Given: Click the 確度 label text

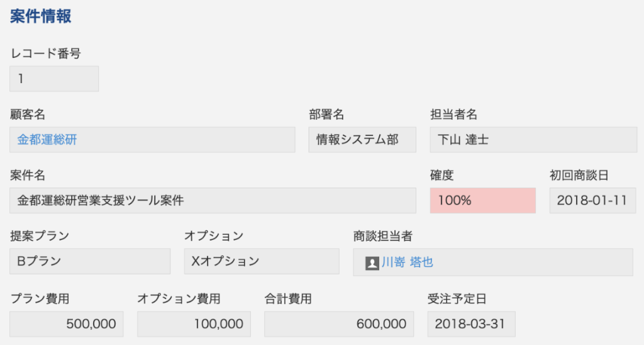Looking at the screenshot, I should 442,175.
